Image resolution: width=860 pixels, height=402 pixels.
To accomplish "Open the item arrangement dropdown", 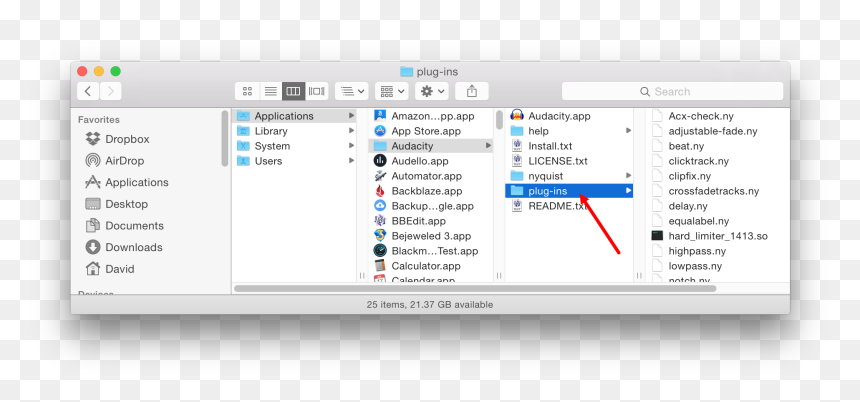I will [352, 91].
